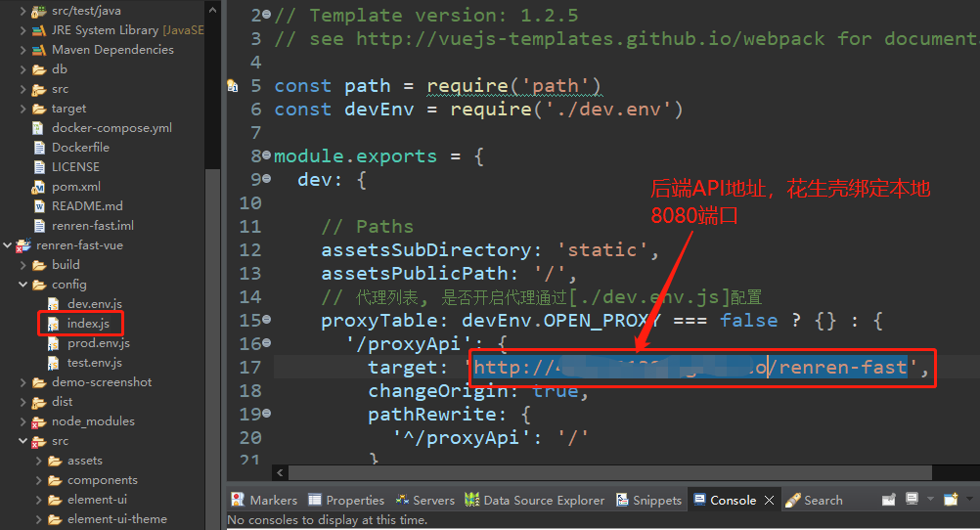The image size is (980, 530).
Task: Switch to the Properties tab
Action: [x=346, y=500]
